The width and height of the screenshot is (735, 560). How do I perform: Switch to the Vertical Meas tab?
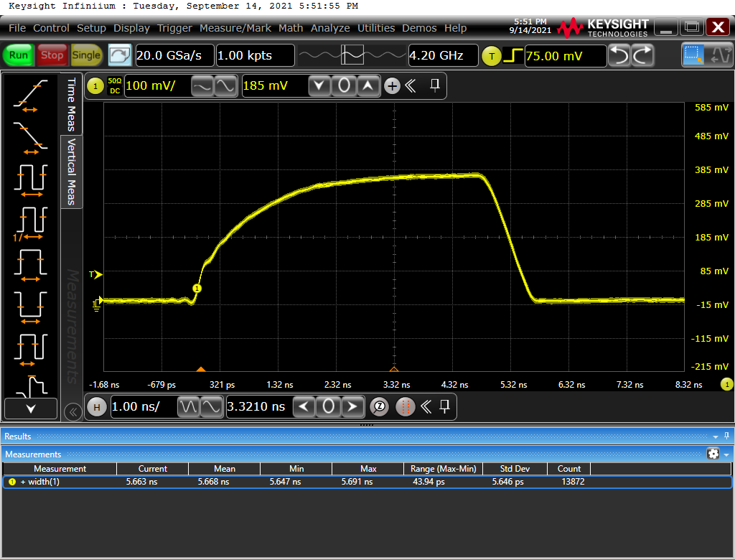coord(72,171)
